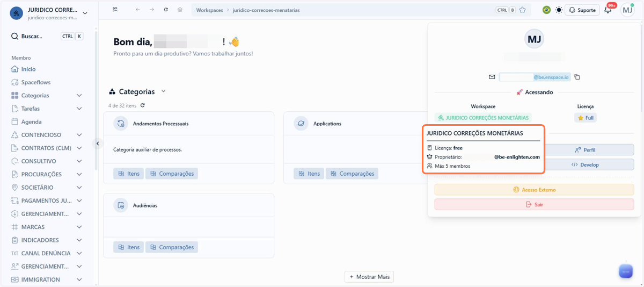Click the INDICADORES sidebar icon
Screen dimensions: 644x287
tap(15, 240)
